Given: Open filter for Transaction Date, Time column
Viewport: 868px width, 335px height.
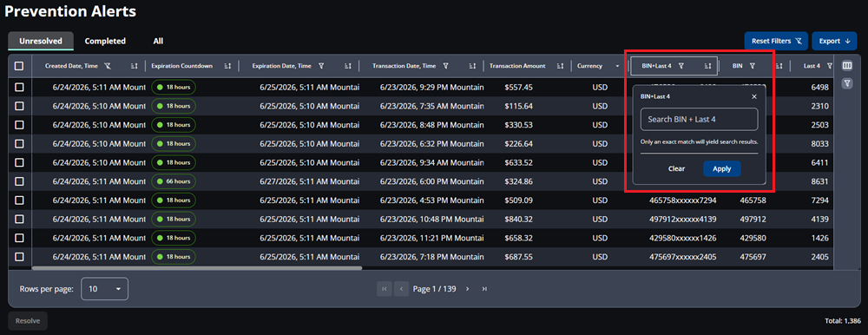Looking at the screenshot, I should 445,66.
